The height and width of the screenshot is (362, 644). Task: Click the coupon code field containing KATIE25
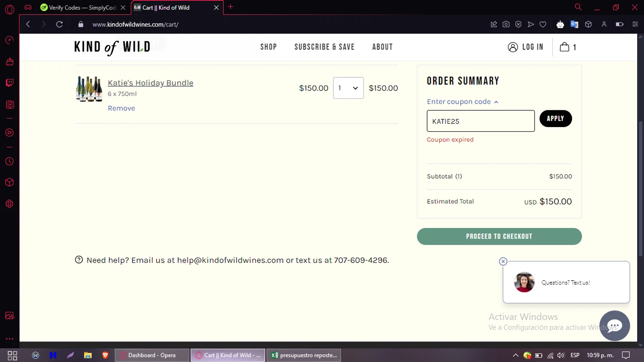pos(480,121)
